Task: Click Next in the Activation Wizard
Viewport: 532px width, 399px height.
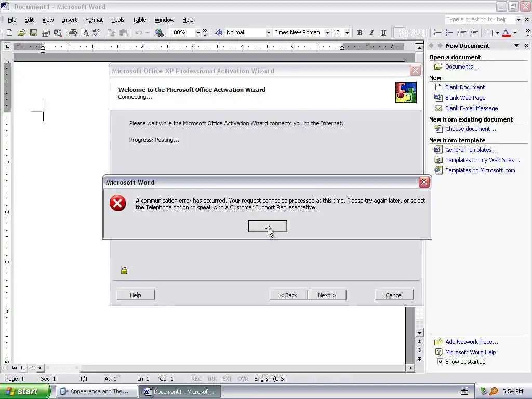Action: (327, 295)
